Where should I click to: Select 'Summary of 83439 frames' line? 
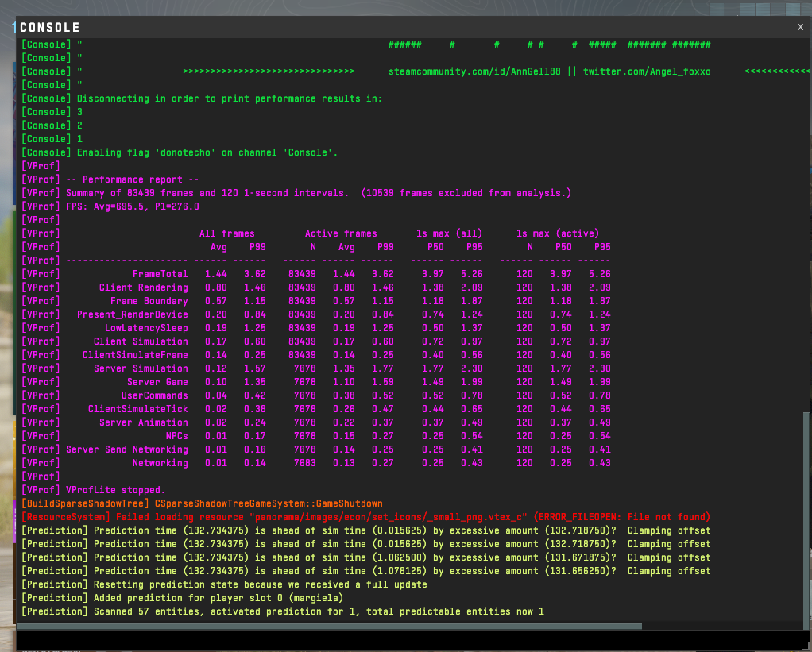(x=296, y=193)
